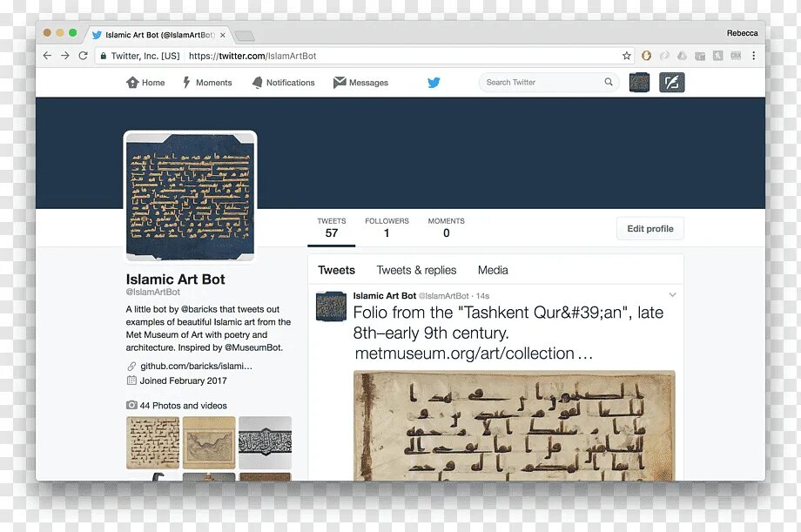Click the Rebecca Chrome profile button
The width and height of the screenshot is (801, 532).
click(x=743, y=33)
